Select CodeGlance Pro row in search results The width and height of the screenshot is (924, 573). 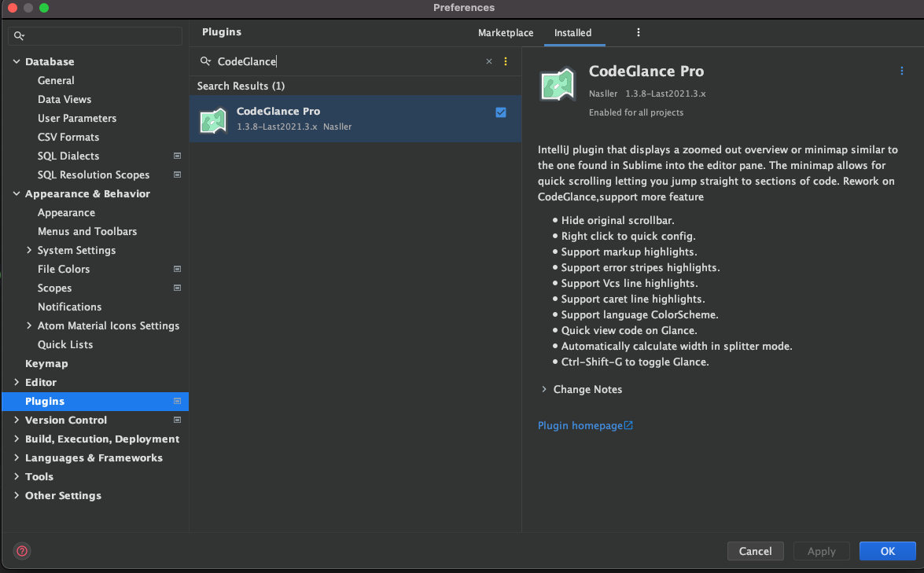pos(355,119)
